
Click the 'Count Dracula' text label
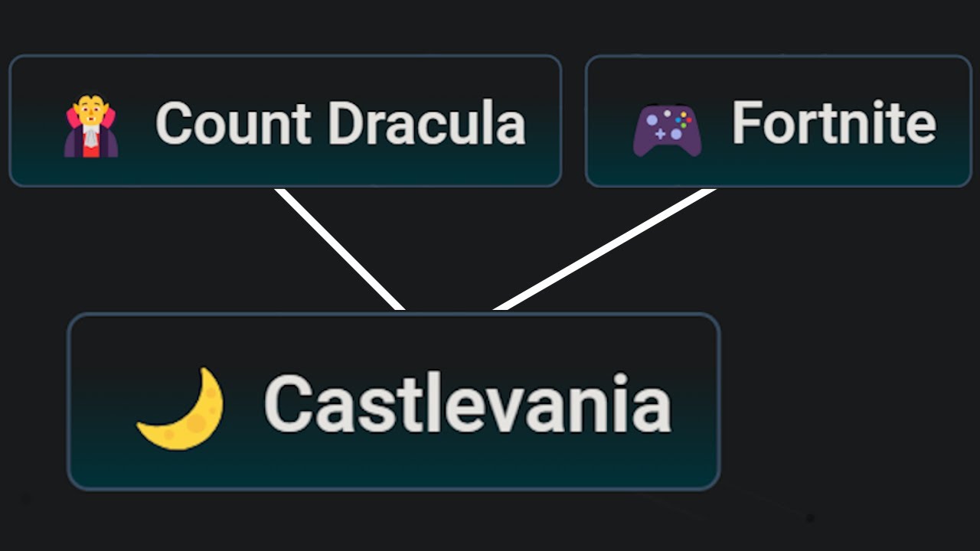340,123
